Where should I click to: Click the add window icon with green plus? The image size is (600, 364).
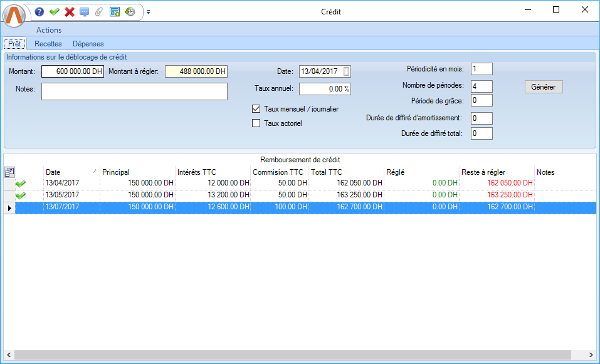(115, 12)
